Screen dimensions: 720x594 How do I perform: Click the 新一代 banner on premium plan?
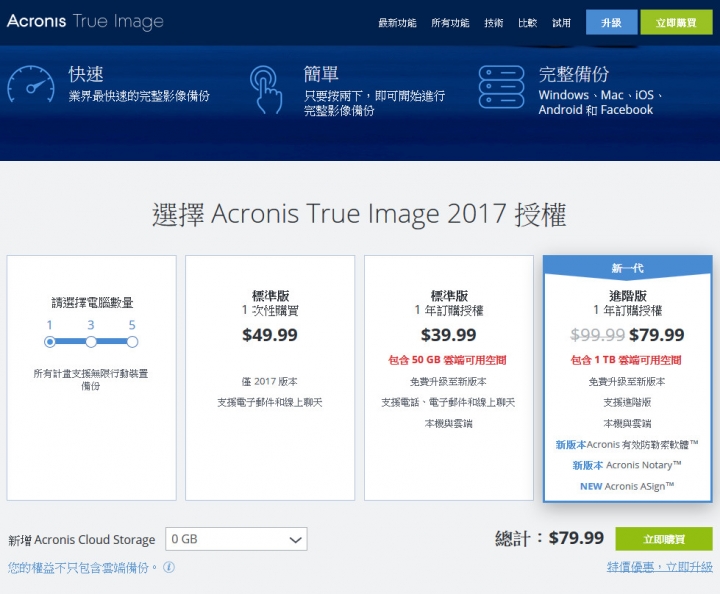point(628,268)
